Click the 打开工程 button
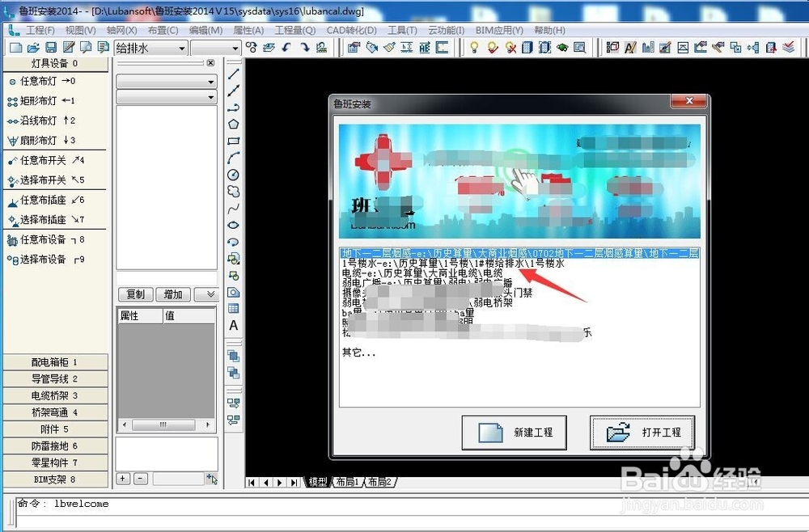The width and height of the screenshot is (809, 532). 642,433
